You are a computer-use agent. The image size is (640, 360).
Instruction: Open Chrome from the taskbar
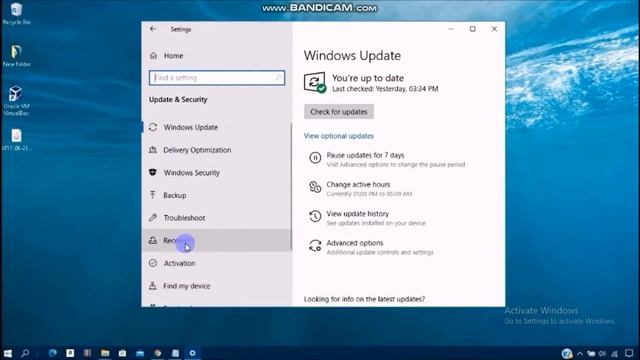coord(158,353)
